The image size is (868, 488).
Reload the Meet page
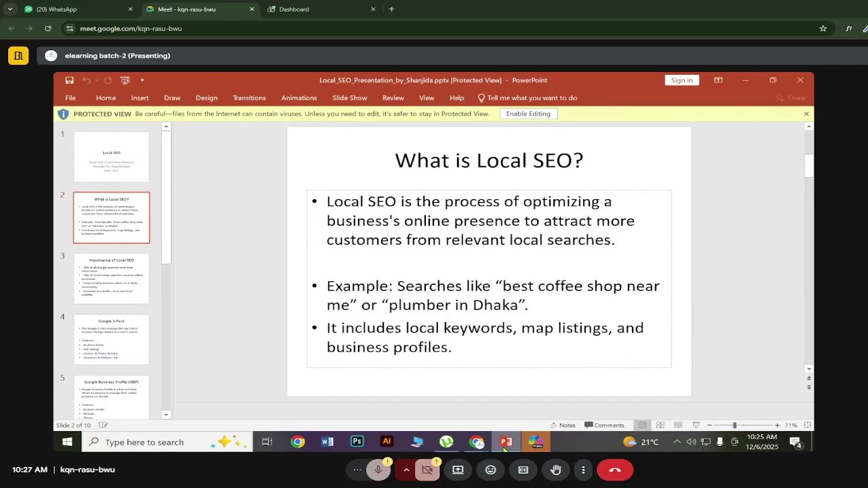[x=47, y=28]
